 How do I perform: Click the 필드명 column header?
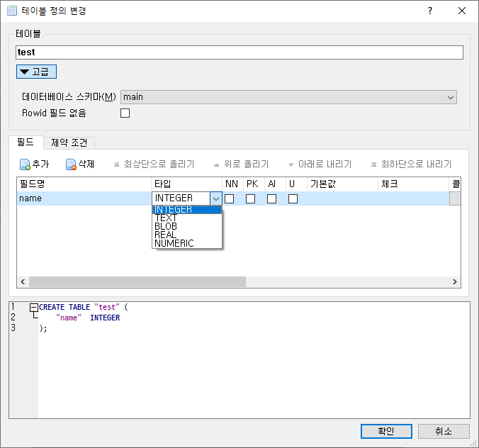(84, 184)
